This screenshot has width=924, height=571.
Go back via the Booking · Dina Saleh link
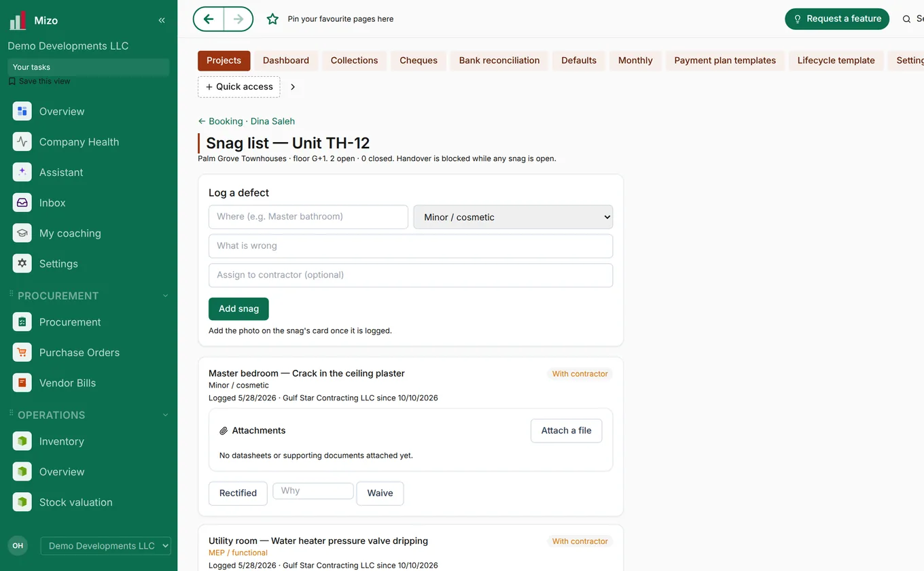pos(247,121)
